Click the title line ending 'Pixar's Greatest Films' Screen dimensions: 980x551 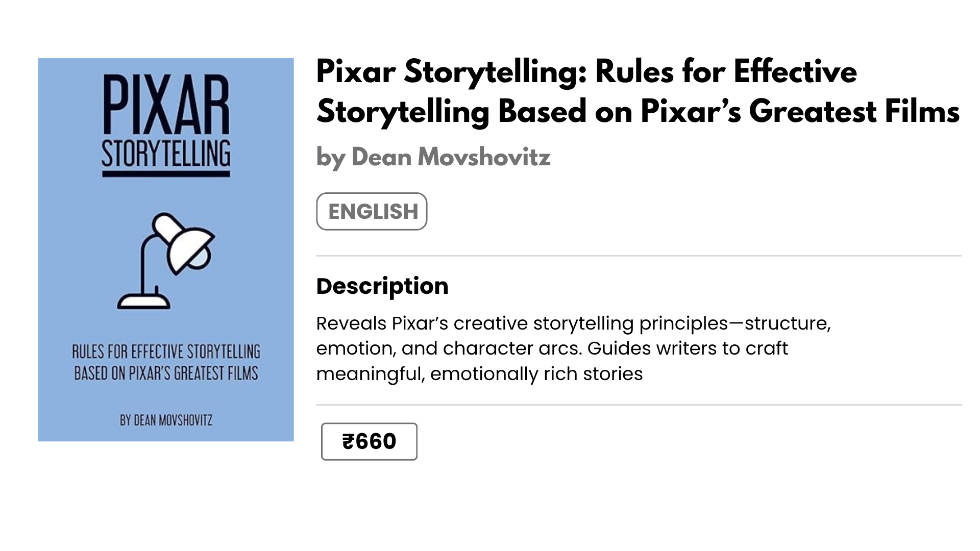[x=638, y=112]
